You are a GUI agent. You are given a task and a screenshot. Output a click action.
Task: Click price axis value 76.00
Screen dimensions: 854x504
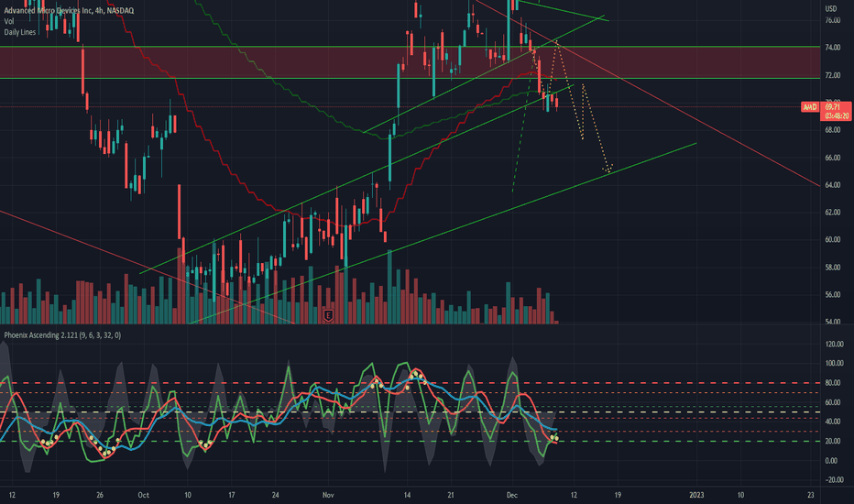(x=832, y=20)
